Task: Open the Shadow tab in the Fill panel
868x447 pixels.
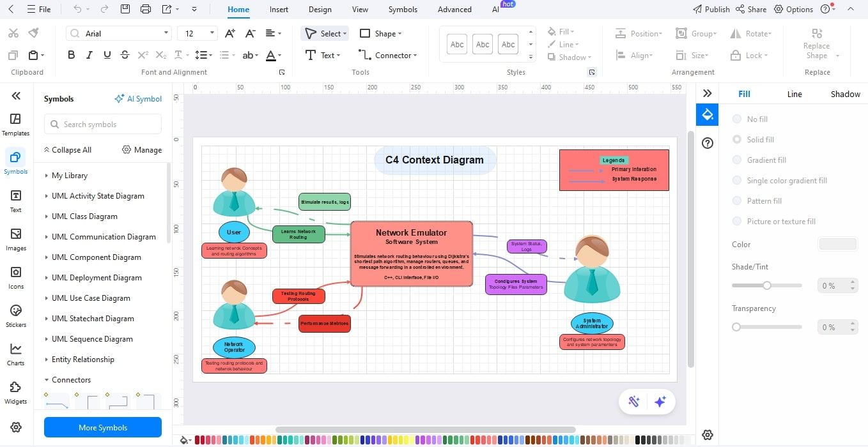Action: [844, 93]
